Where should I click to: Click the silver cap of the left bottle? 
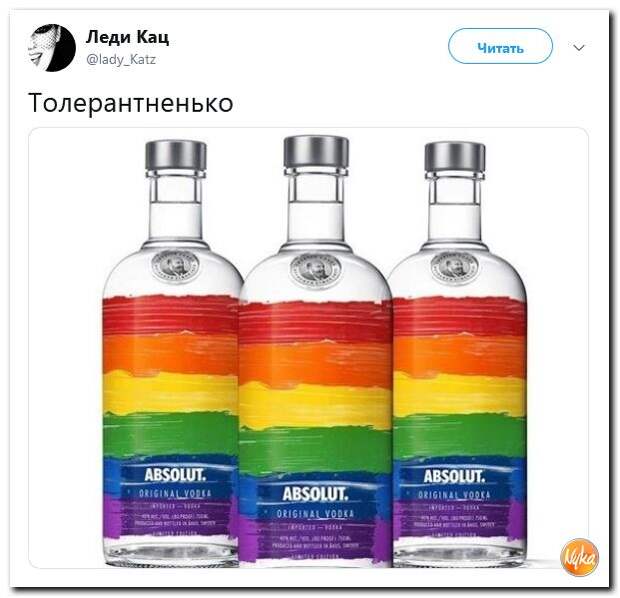pyautogui.click(x=176, y=155)
